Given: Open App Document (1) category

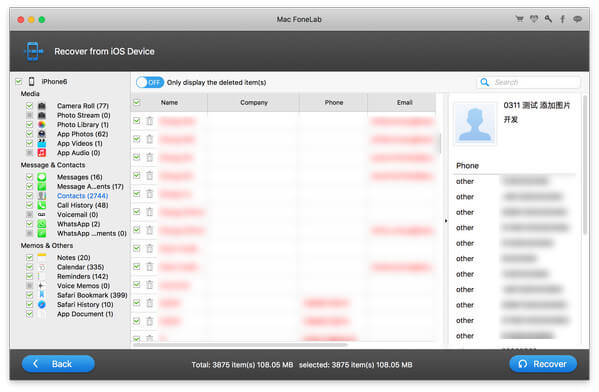Looking at the screenshot, I should [85, 314].
